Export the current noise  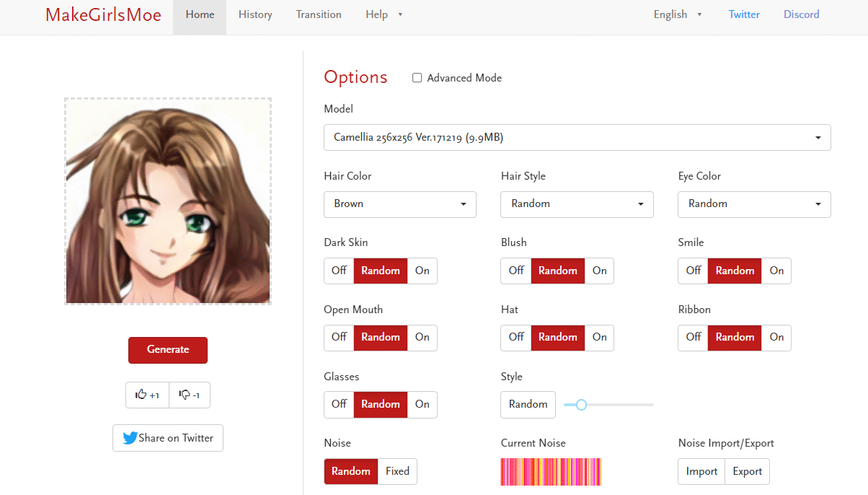click(747, 471)
